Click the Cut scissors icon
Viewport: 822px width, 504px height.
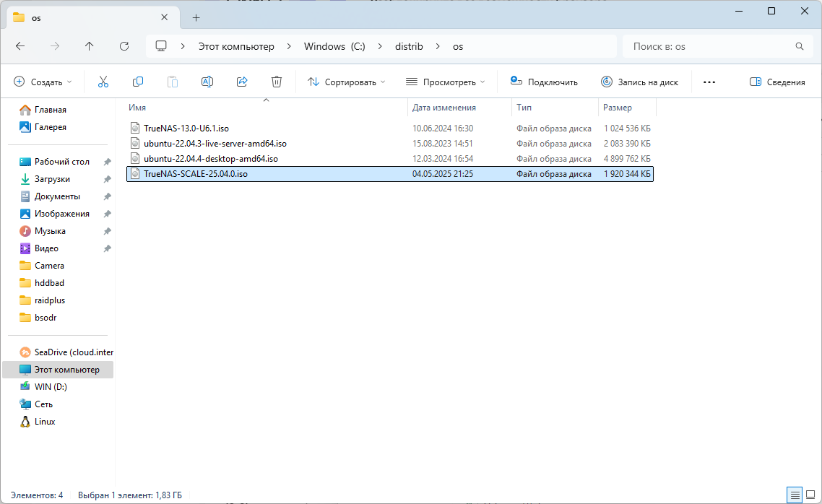tap(103, 82)
